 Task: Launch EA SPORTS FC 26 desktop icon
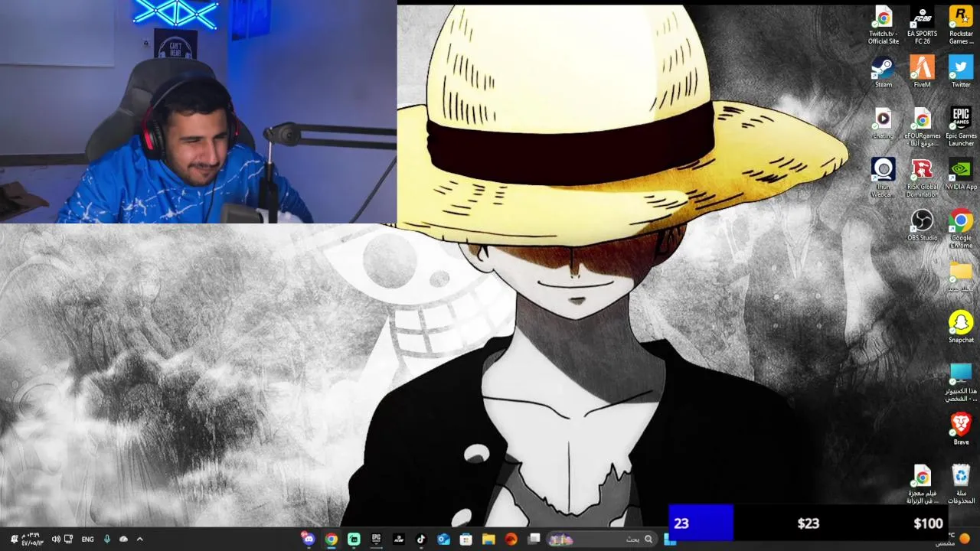click(922, 25)
